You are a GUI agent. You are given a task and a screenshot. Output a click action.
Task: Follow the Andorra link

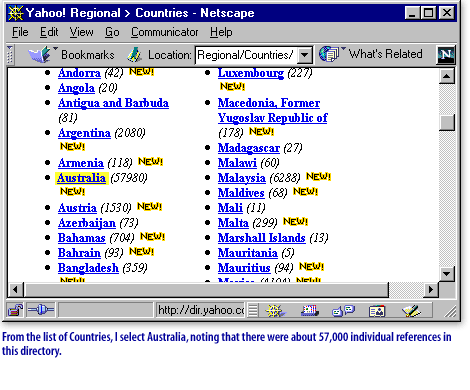(x=79, y=73)
